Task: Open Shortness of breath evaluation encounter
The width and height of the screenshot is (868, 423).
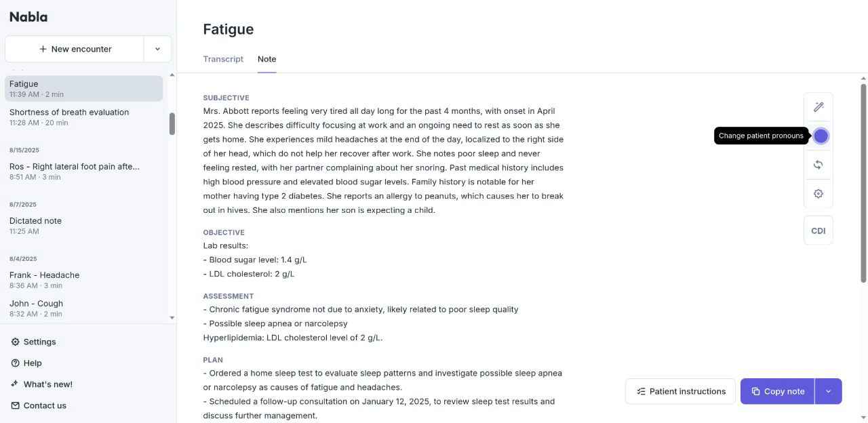Action: pos(69,117)
